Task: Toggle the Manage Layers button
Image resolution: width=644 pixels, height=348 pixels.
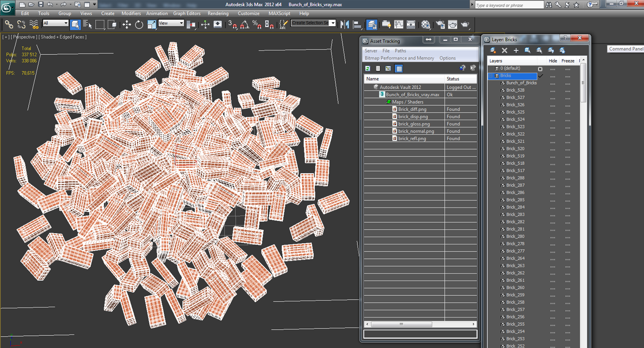Action: point(372,24)
